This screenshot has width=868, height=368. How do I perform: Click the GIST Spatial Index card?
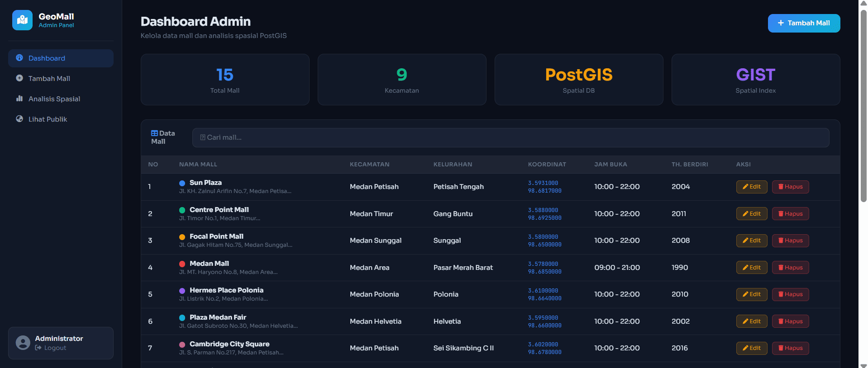[x=756, y=80]
